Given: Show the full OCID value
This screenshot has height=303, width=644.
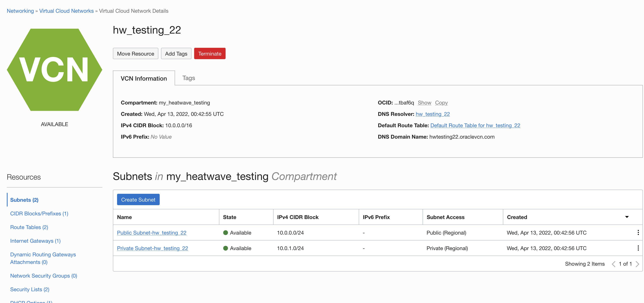Looking at the screenshot, I should tap(424, 103).
